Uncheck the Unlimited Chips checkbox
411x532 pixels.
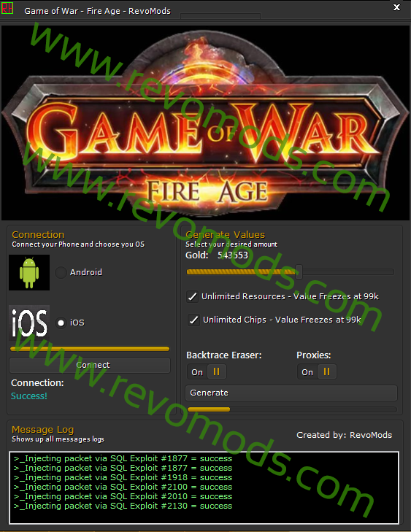(x=193, y=320)
